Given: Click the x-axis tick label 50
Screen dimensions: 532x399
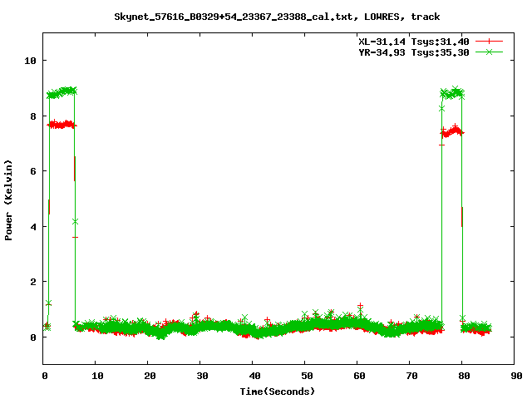Looking at the screenshot, I should coord(307,376).
